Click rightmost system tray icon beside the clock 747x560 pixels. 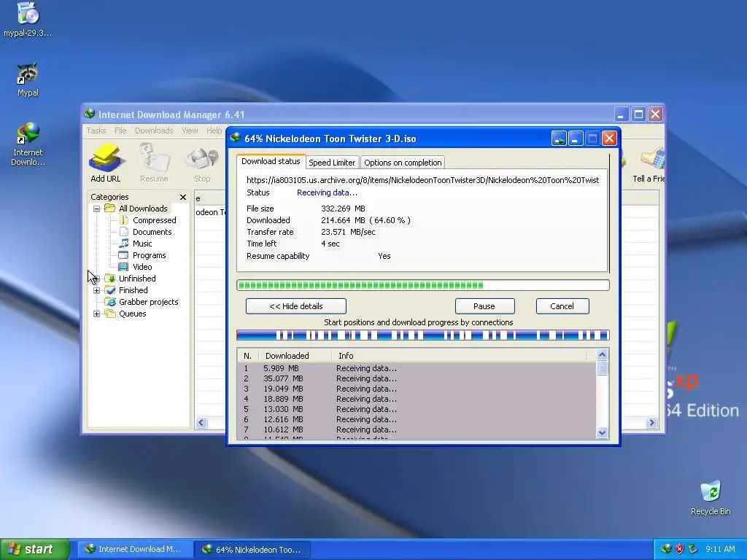pos(693,549)
